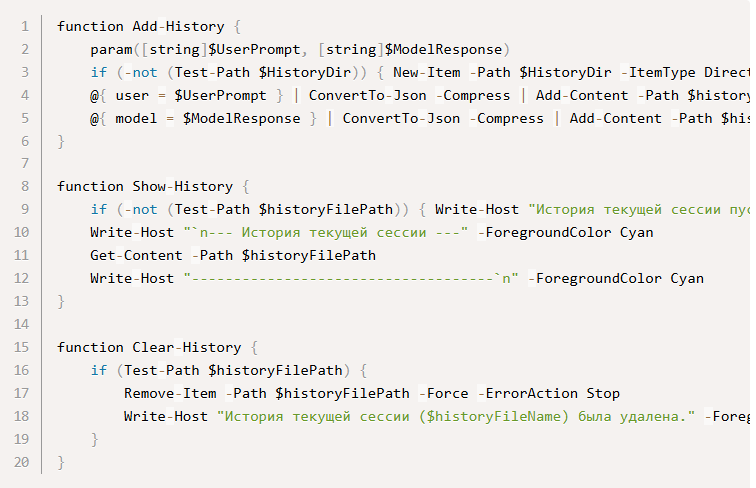Click line number 6 in the gutter
Screen dimensions: 756x488
click(x=24, y=141)
